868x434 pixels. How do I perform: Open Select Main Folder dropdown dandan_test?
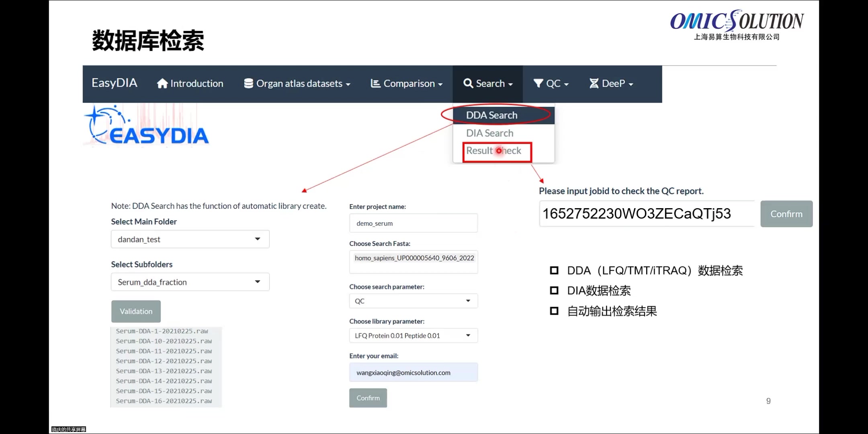pyautogui.click(x=190, y=239)
